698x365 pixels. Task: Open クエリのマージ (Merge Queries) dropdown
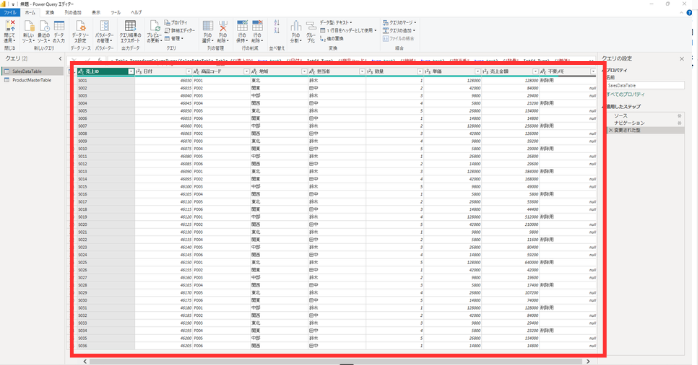click(x=400, y=22)
